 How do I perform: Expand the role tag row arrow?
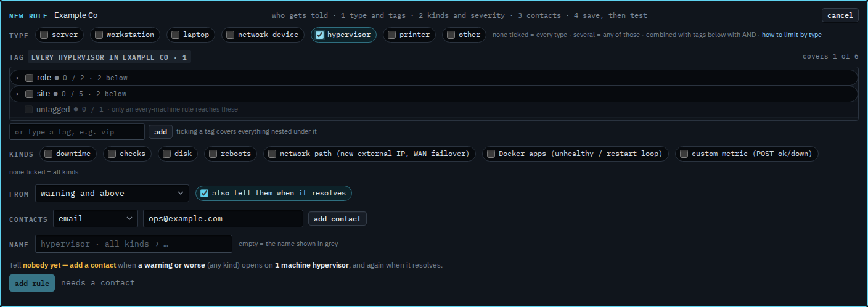pos(18,78)
